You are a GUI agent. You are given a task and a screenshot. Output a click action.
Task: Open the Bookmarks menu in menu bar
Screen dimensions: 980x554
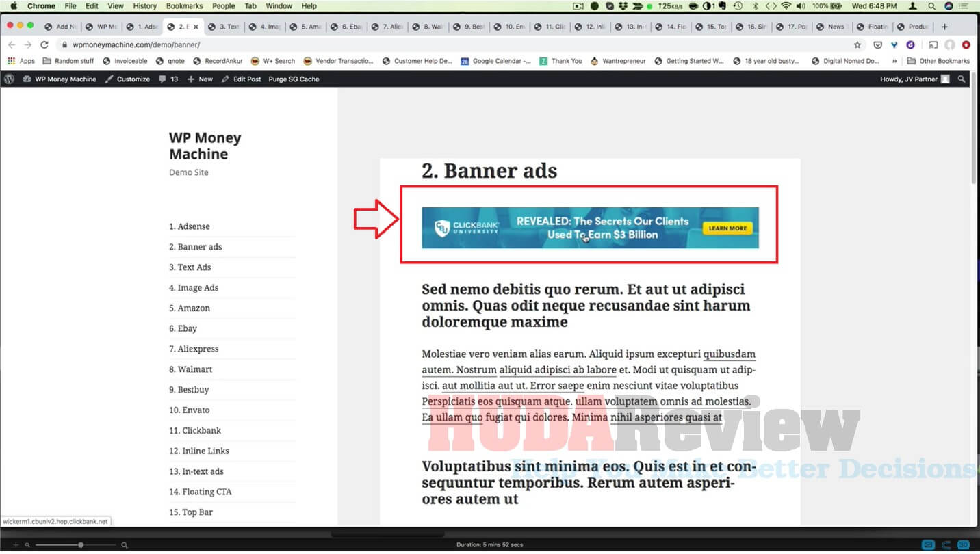pos(184,6)
